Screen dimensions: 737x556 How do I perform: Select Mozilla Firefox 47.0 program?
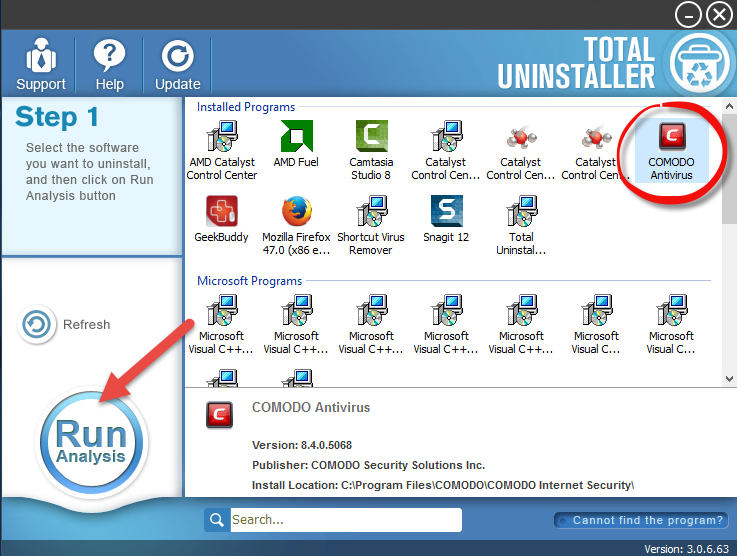pos(296,226)
